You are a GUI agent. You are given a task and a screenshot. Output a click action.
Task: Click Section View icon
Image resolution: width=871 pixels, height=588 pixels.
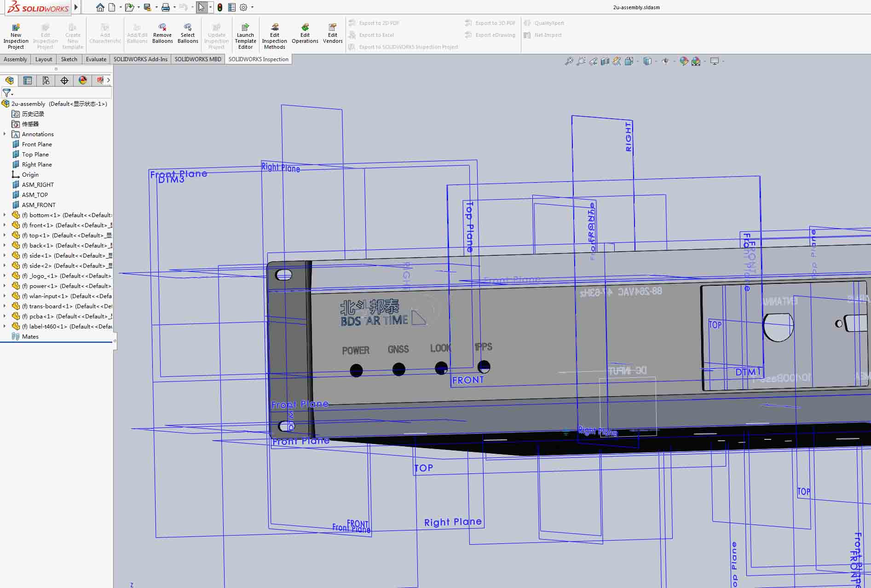(605, 61)
